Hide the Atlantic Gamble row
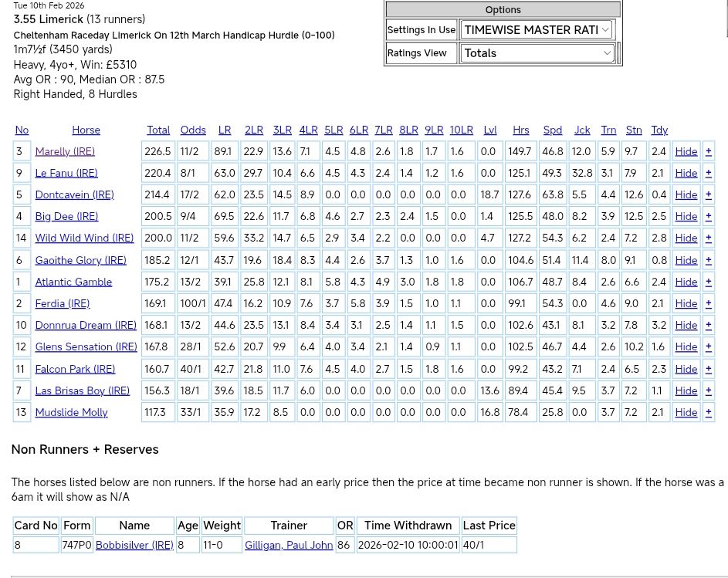 [686, 282]
